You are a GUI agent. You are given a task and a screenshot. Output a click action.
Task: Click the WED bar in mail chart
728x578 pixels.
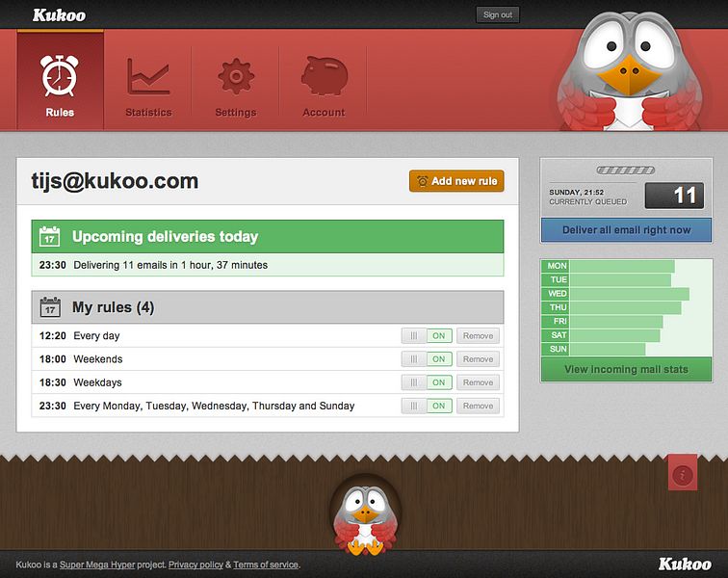(x=630, y=294)
